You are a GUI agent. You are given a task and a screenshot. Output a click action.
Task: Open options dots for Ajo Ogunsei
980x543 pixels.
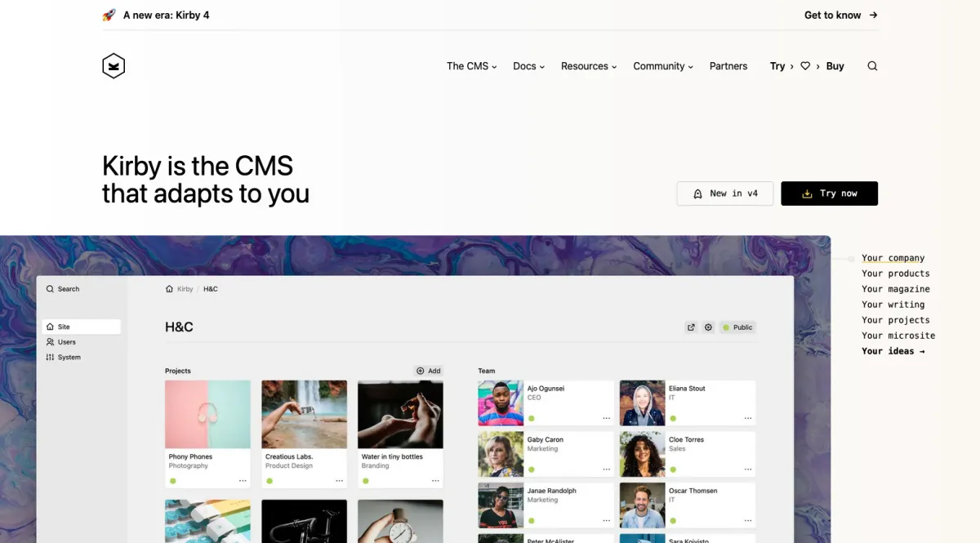[606, 418]
